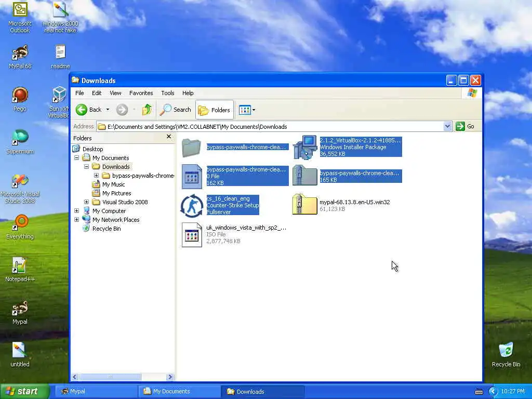Expand My Computer tree node
532x399 pixels.
click(x=77, y=211)
